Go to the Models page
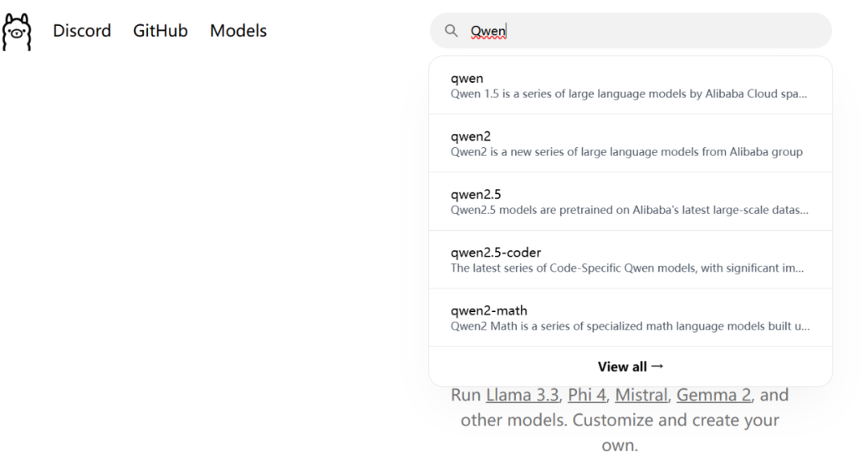Viewport: 868px width, 460px height. coord(238,31)
